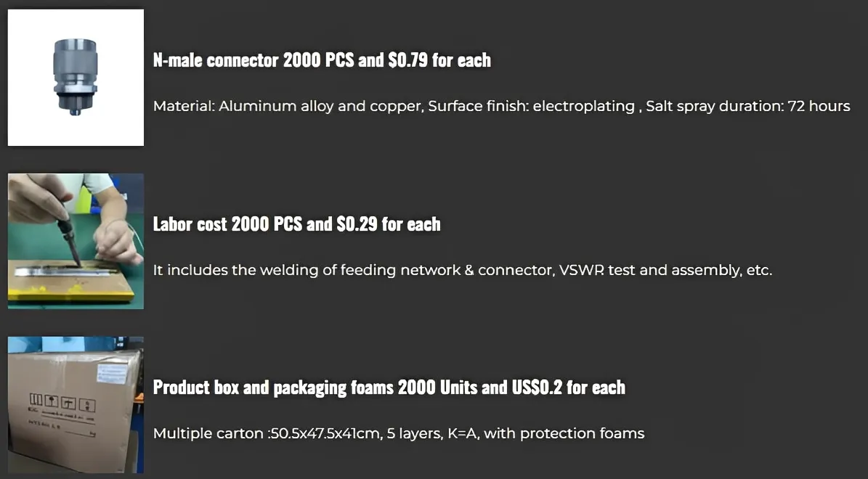
Task: Click the $0.79 price in the connector heading
Action: tap(407, 60)
